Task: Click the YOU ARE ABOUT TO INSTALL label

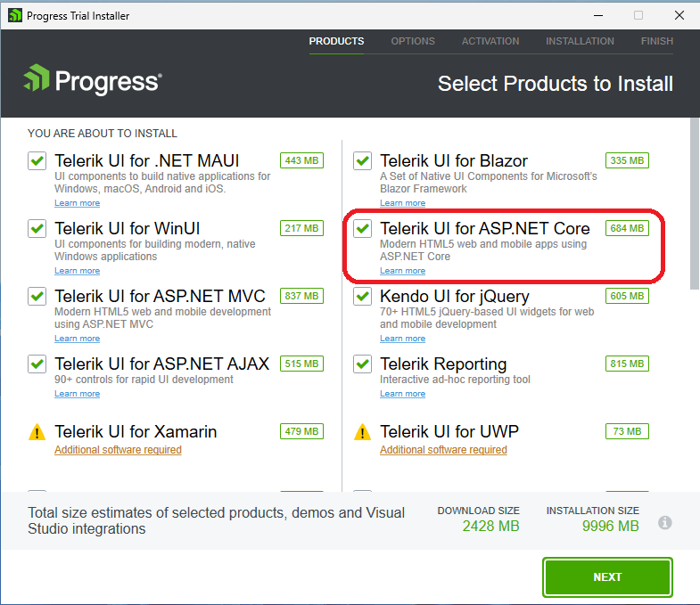Action: [x=103, y=134]
